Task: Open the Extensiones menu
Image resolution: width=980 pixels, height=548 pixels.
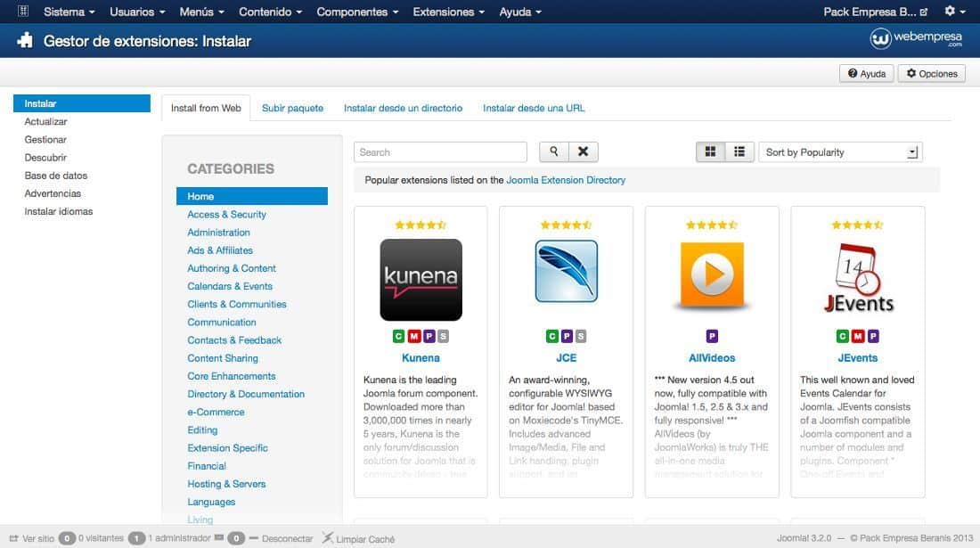Action: (x=448, y=12)
